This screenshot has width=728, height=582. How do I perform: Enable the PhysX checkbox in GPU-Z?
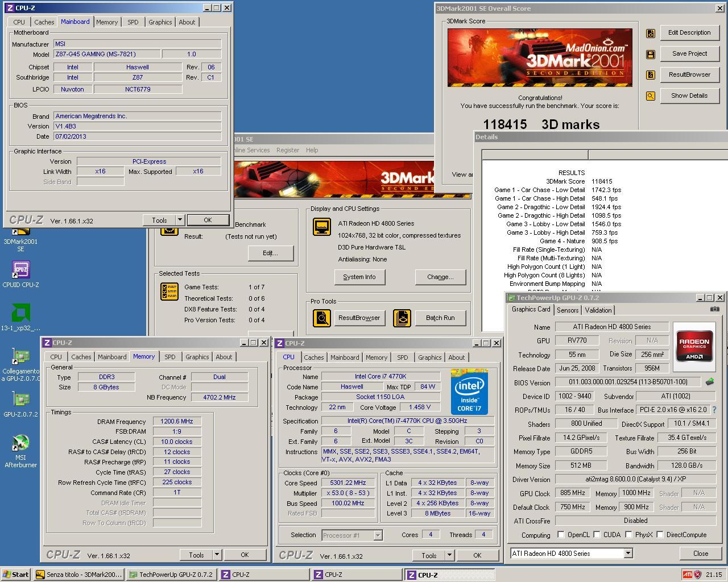pyautogui.click(x=628, y=535)
